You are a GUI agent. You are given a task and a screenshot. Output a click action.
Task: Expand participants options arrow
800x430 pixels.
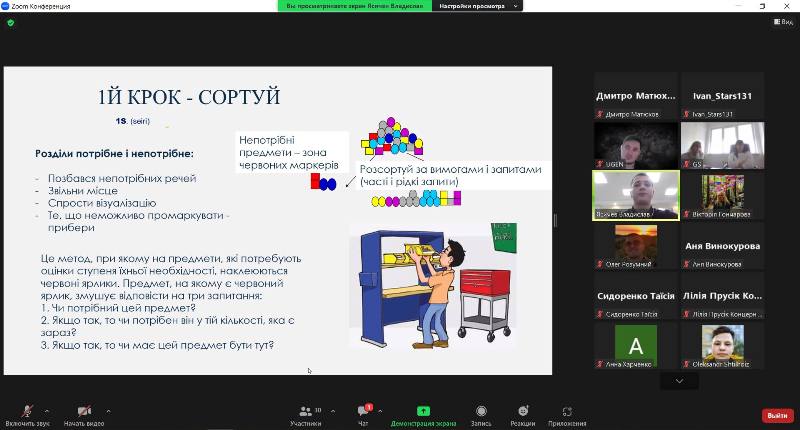pyautogui.click(x=333, y=411)
